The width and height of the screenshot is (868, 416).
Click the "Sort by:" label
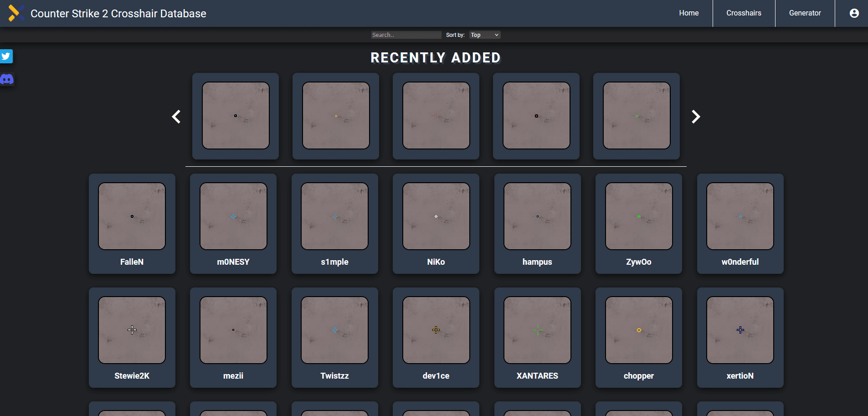point(455,35)
